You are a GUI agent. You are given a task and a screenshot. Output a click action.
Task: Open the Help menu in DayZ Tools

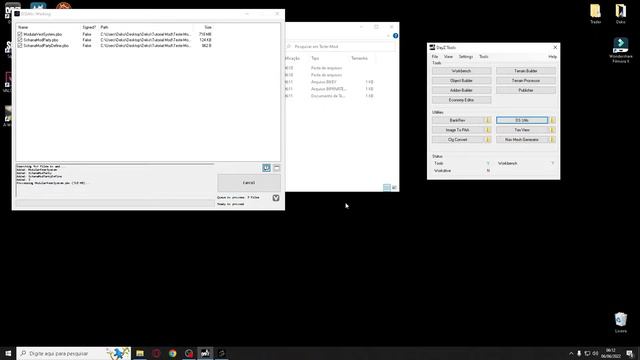552,57
